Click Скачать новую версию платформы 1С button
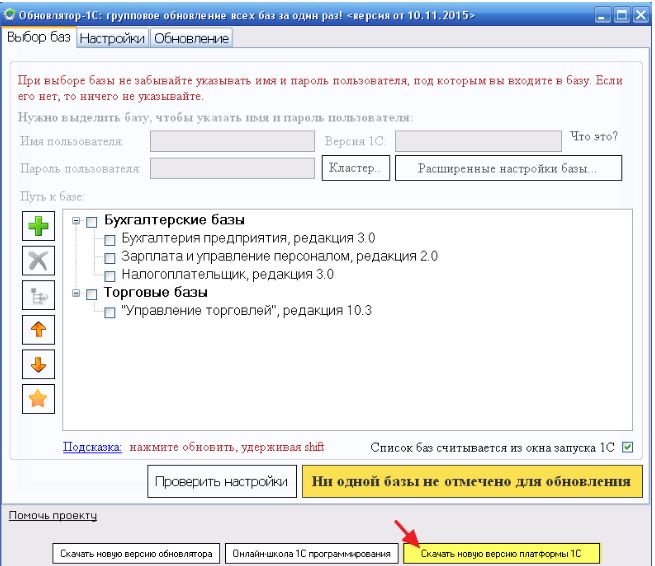This screenshot has width=655, height=566. coord(501,554)
